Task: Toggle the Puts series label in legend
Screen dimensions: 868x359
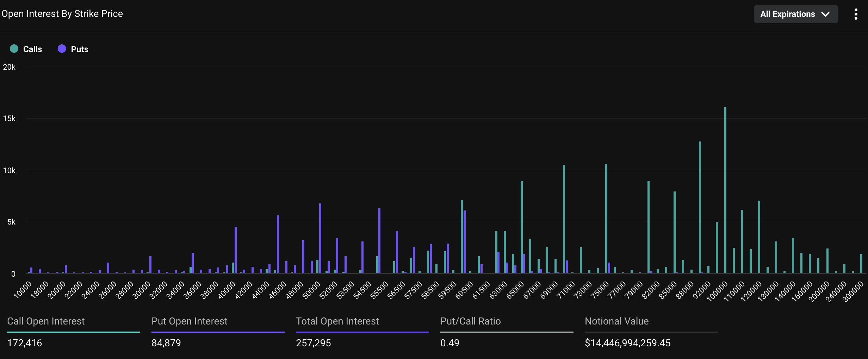Action: pos(80,49)
